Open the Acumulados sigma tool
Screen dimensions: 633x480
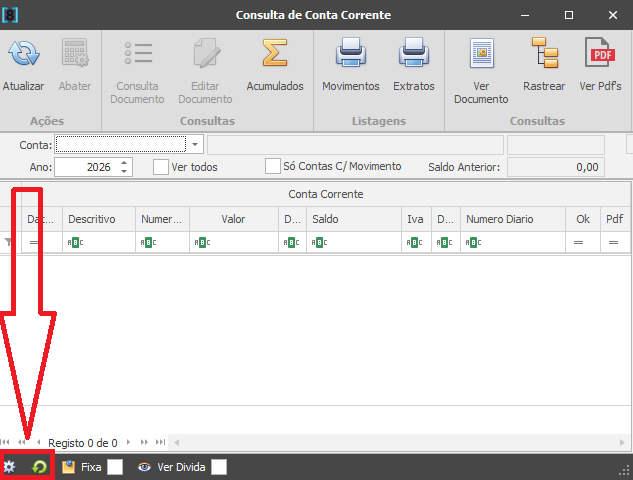[274, 54]
